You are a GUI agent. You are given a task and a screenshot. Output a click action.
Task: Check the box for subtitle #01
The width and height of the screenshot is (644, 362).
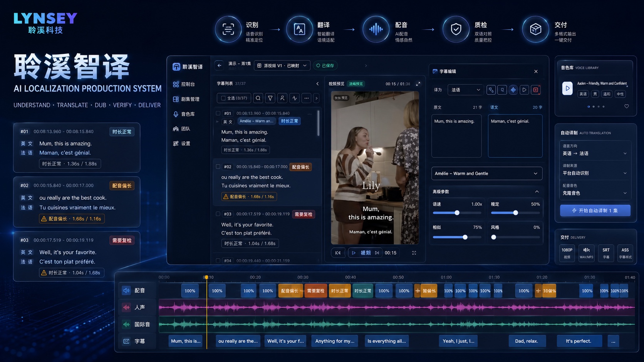(218, 113)
